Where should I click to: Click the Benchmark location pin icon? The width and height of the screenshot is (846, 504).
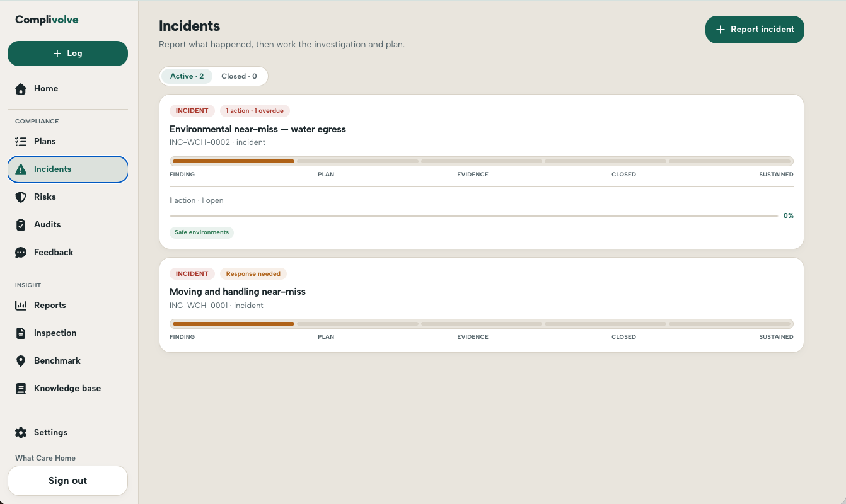coord(21,361)
